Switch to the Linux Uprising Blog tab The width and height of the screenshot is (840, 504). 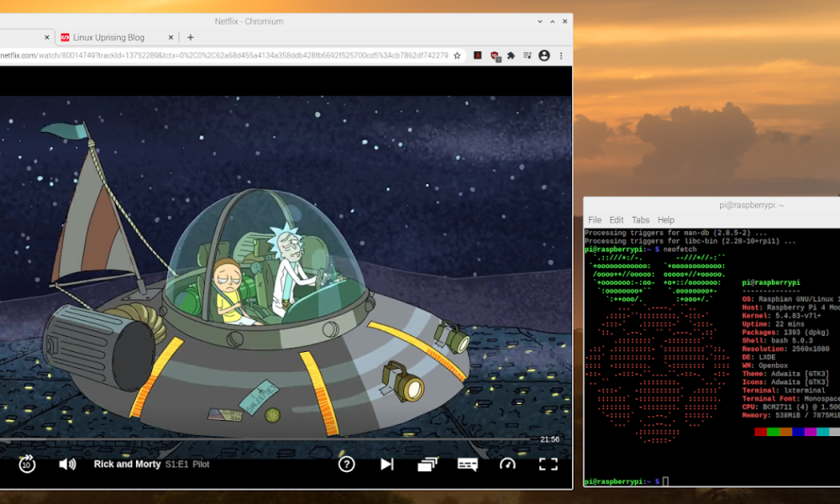coord(108,38)
